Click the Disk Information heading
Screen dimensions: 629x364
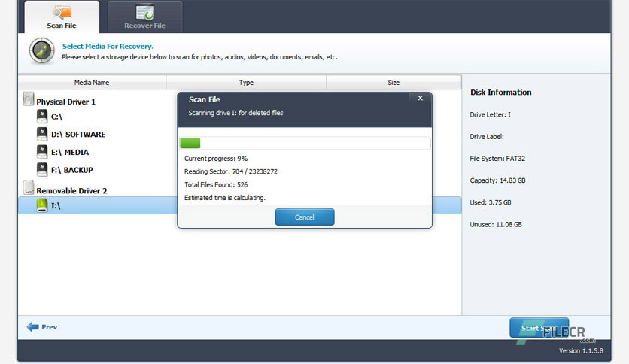pos(500,93)
